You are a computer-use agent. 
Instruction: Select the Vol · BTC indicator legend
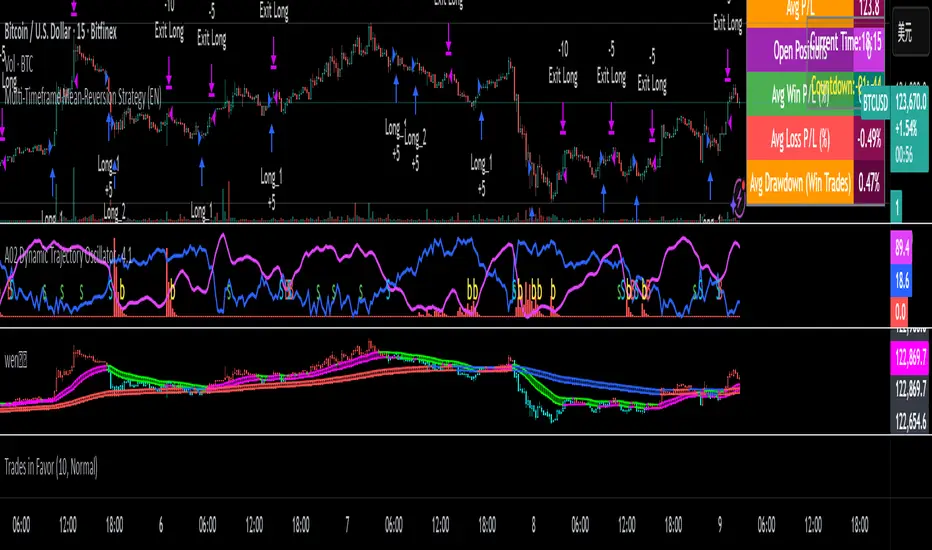(18, 64)
